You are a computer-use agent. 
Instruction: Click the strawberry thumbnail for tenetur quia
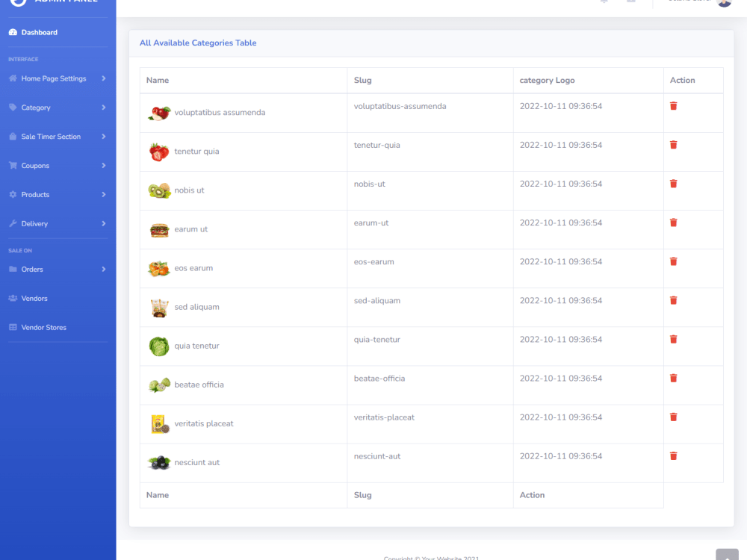[x=159, y=152]
